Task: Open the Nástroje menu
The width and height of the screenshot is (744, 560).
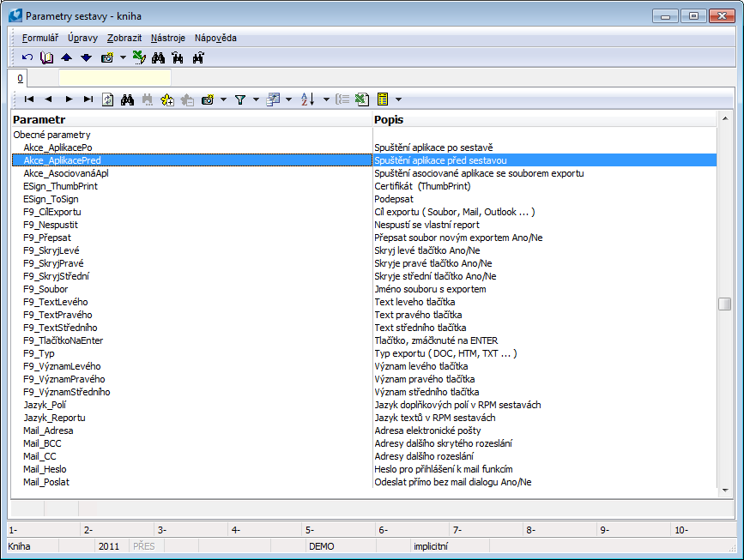Action: pos(167,38)
